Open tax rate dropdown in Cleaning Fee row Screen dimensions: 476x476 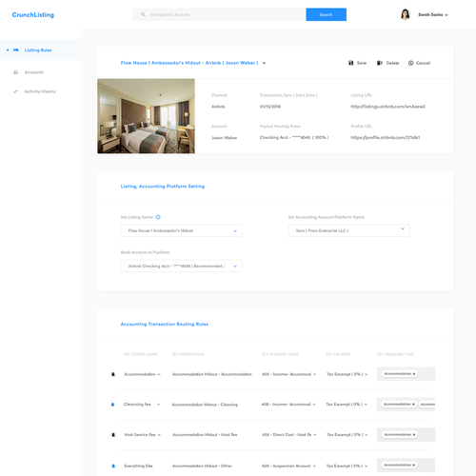point(347,405)
